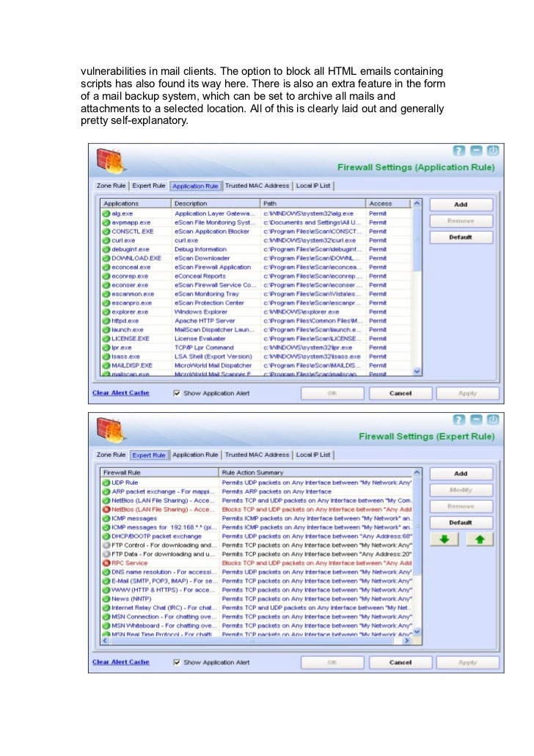Click red blocked icon beside RPC Service
This screenshot has height=756, width=534.
[x=106, y=562]
